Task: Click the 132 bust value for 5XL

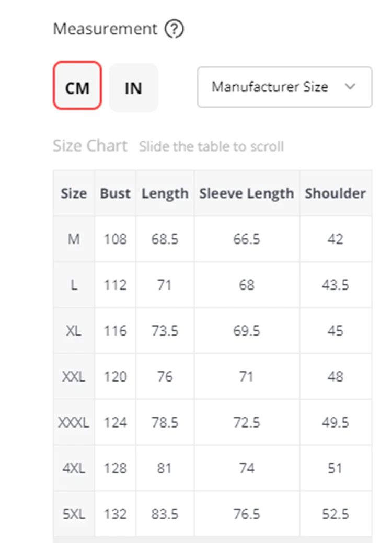Action: pos(116,514)
